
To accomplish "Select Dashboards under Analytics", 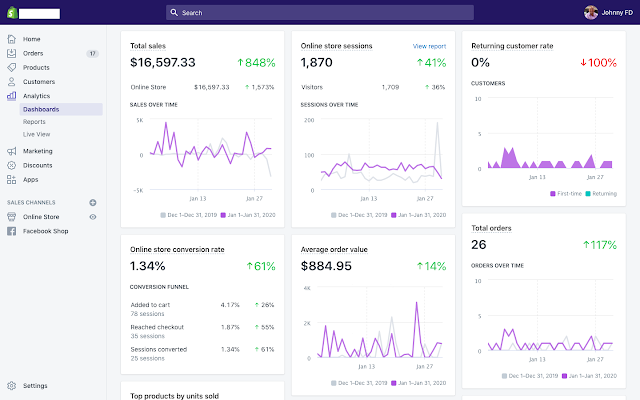I will point(61,109).
